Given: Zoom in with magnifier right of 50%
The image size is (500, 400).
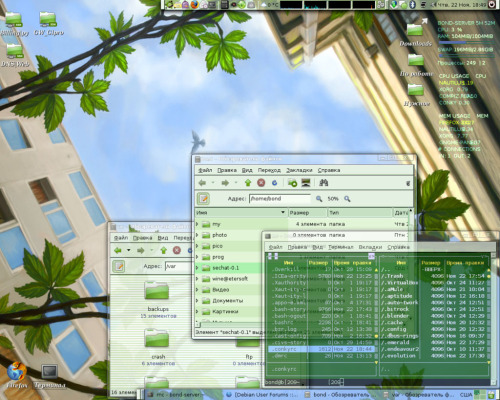Looking at the screenshot, I should tap(347, 199).
